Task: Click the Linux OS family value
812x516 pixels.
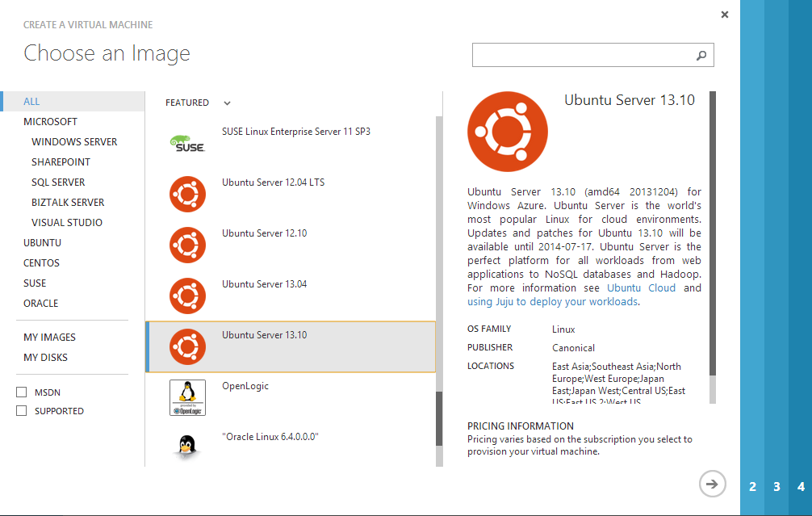Action: tap(563, 329)
